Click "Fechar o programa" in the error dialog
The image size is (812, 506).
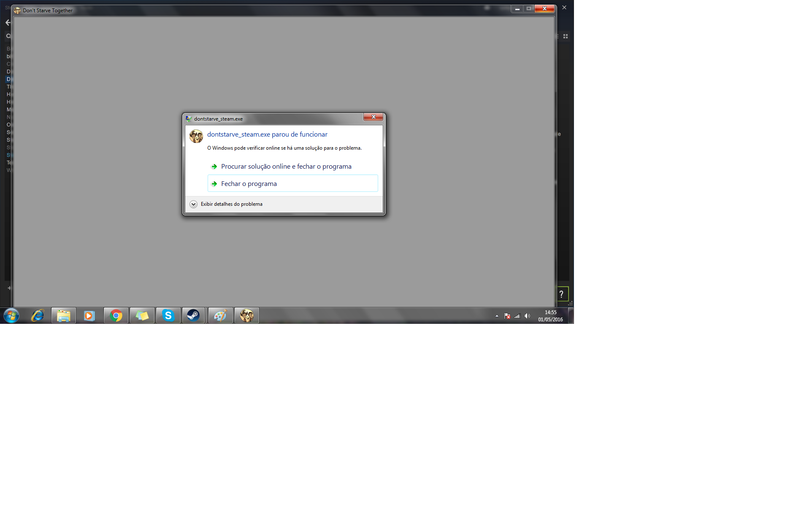(292, 183)
